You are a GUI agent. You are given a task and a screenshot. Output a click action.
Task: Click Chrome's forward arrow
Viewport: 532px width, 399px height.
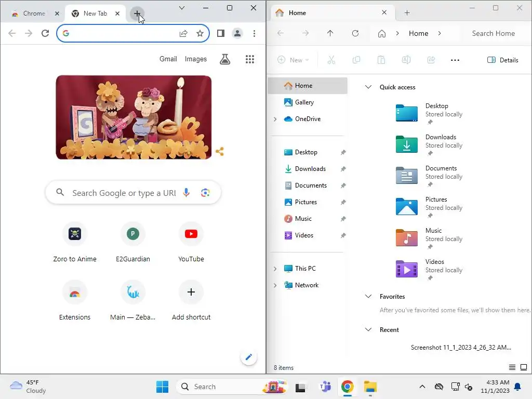point(29,33)
